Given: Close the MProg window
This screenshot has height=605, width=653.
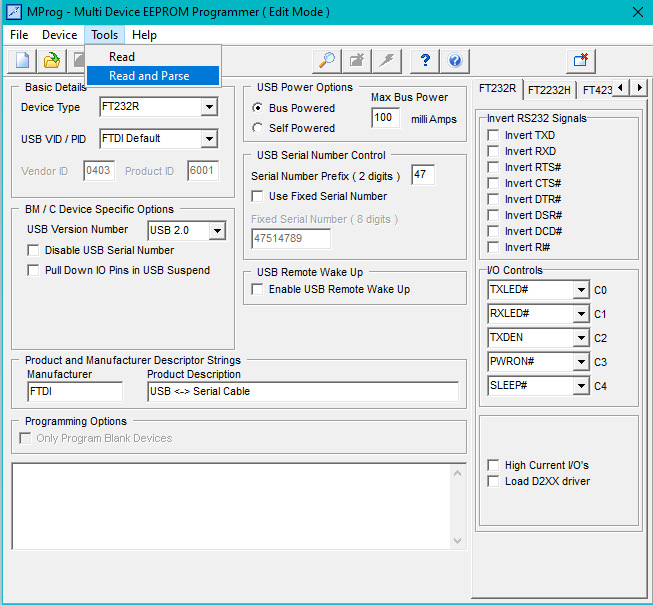Looking at the screenshot, I should [x=638, y=12].
